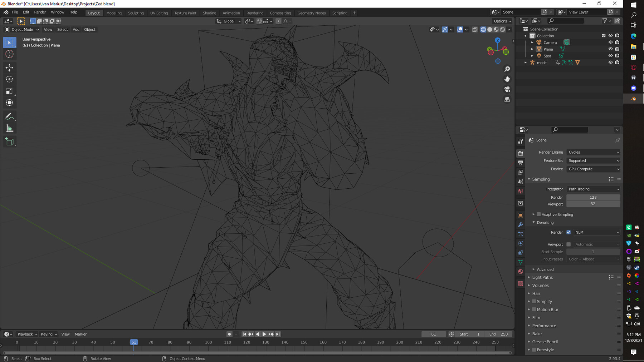Activate the Annotate pencil tool
Screen dimensions: 644x362
pyautogui.click(x=10, y=116)
